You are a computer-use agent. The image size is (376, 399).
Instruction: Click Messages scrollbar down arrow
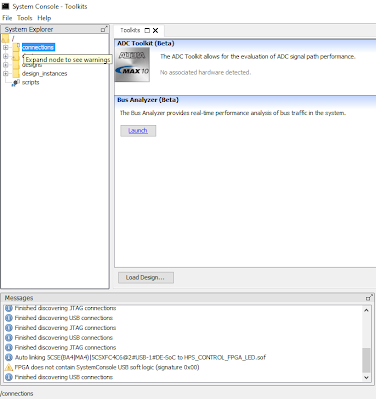(x=366, y=378)
